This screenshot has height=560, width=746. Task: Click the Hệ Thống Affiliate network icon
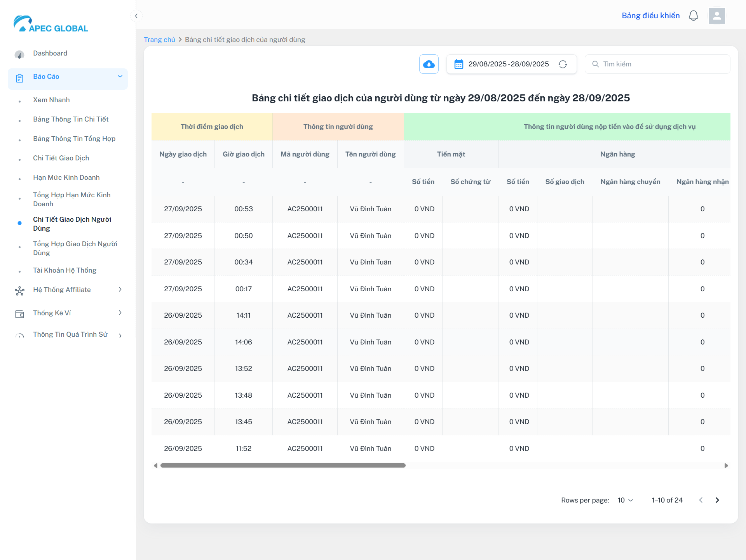[x=19, y=290]
